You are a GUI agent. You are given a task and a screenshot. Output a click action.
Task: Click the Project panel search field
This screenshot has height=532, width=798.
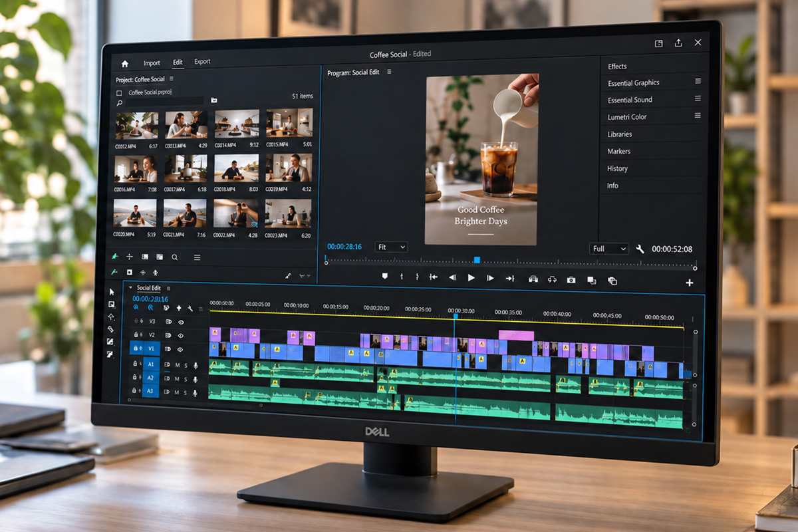click(165, 102)
